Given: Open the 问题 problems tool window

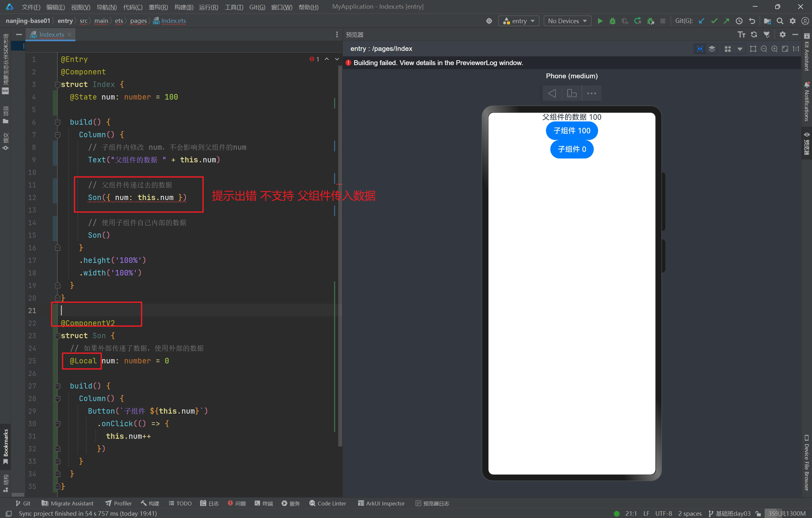Looking at the screenshot, I should coord(237,503).
